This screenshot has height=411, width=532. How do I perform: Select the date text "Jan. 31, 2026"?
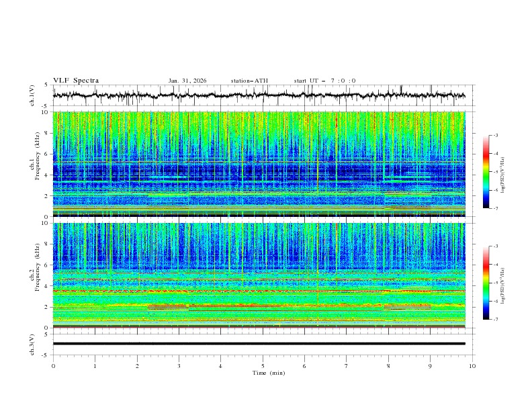tap(187, 81)
